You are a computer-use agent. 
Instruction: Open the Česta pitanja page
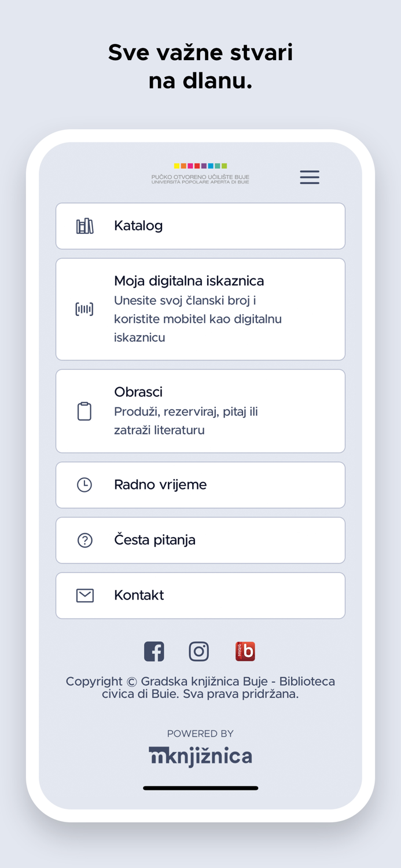[200, 540]
